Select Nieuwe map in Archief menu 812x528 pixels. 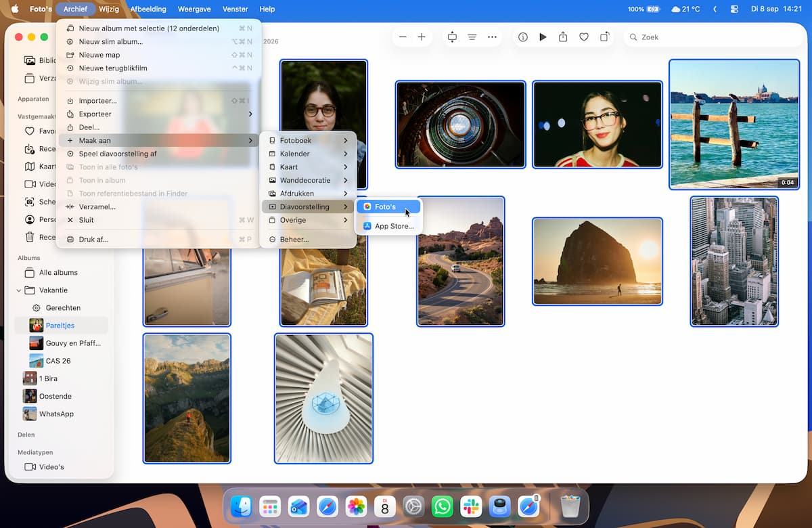(x=159, y=55)
